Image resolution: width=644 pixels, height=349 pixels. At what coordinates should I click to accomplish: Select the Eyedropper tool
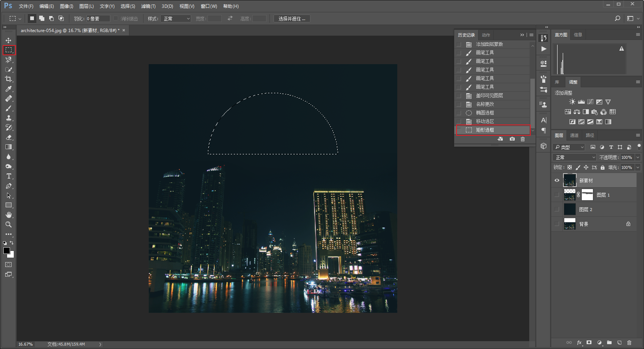[x=8, y=89]
